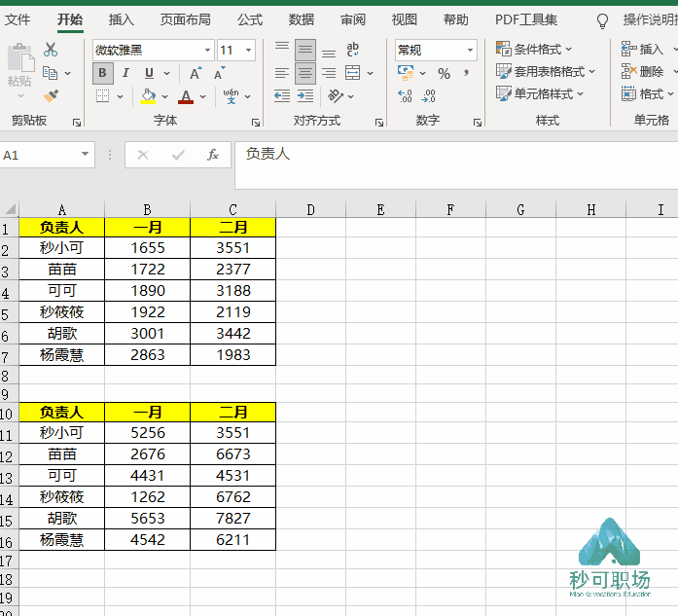This screenshot has width=678, height=616.
Task: Open Name Box dropdown arrow
Action: (x=86, y=155)
